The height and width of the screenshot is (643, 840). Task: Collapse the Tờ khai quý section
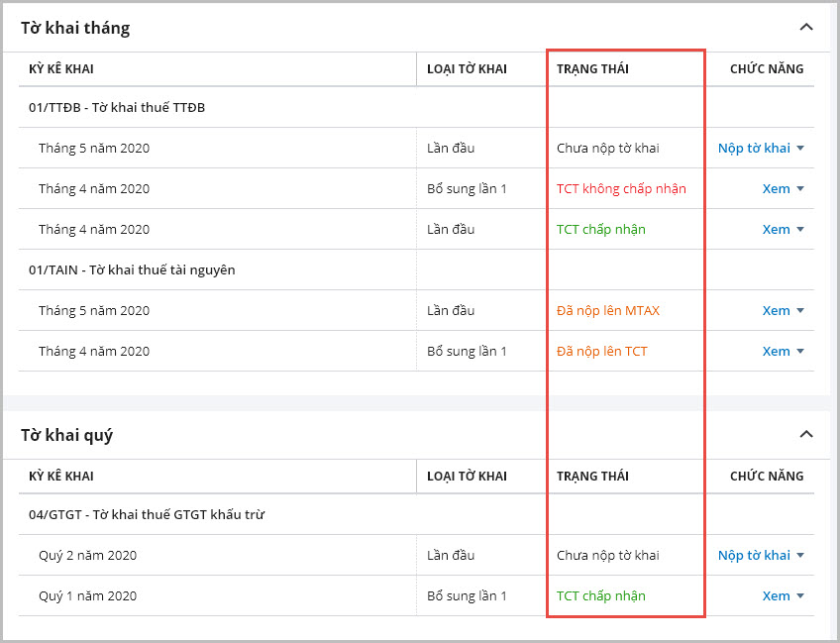(x=805, y=434)
